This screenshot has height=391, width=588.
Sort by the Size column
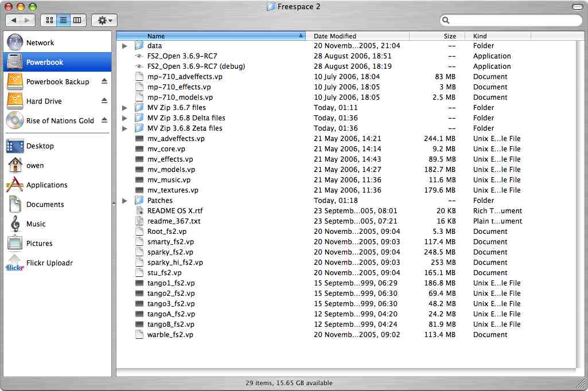pyautogui.click(x=437, y=36)
